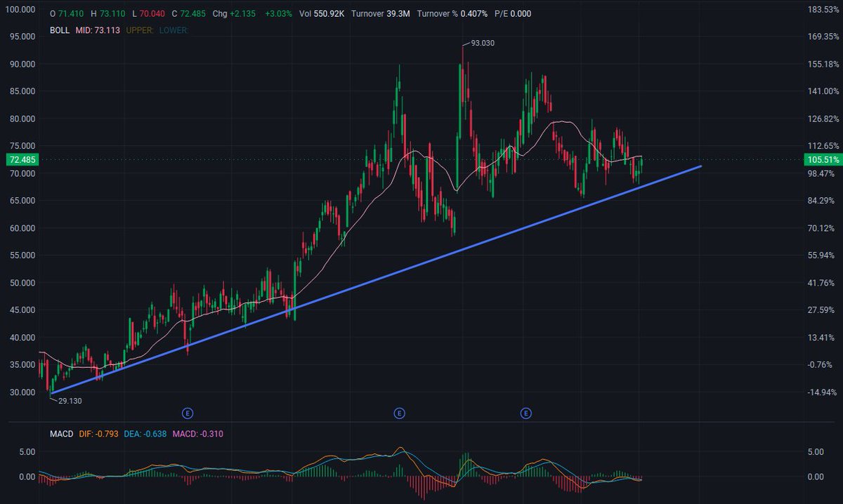The image size is (843, 504).
Task: Click the 60.000 price axis value
Action: tap(21, 228)
